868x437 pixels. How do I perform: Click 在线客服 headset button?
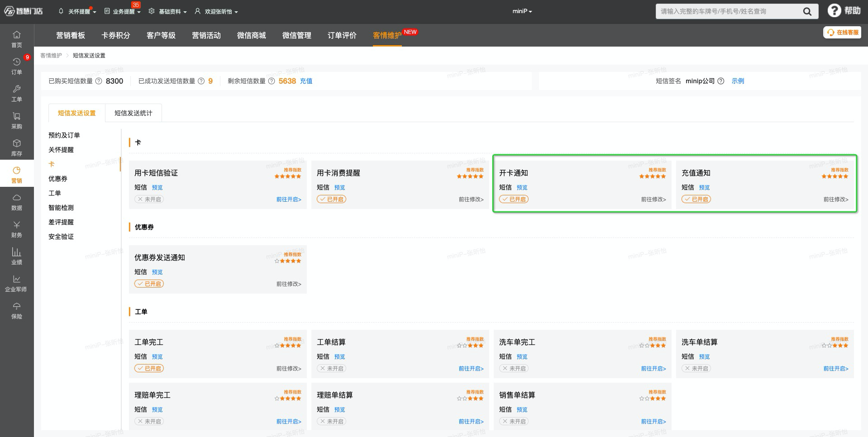[842, 33]
